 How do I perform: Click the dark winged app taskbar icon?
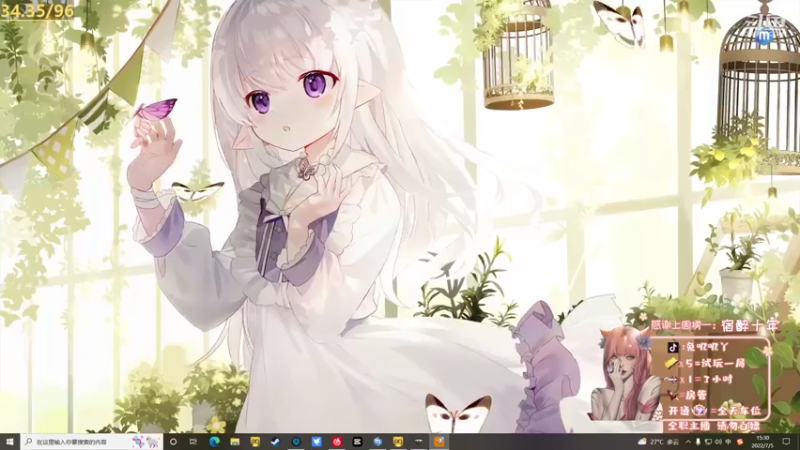419,442
